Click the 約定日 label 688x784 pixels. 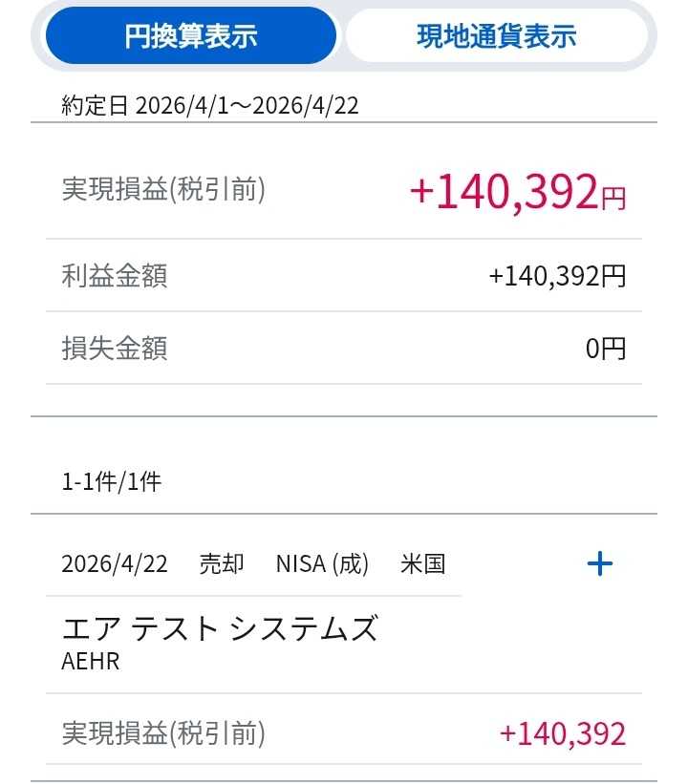95,105
